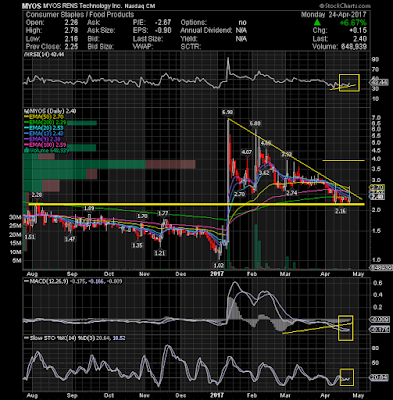Click the 'VWAP:' label
The height and width of the screenshot is (400, 393).
pyautogui.click(x=144, y=47)
